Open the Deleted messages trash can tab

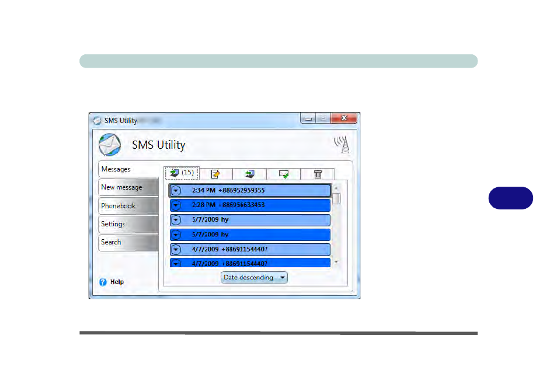pos(318,174)
